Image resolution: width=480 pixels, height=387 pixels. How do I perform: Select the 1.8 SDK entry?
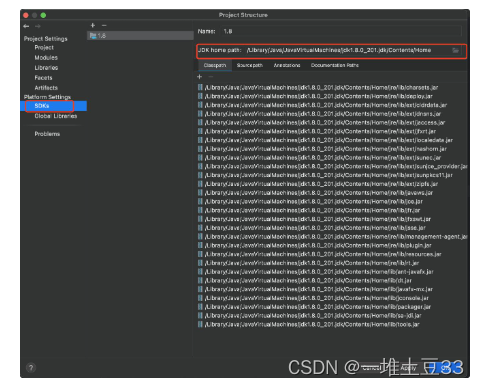(140, 36)
